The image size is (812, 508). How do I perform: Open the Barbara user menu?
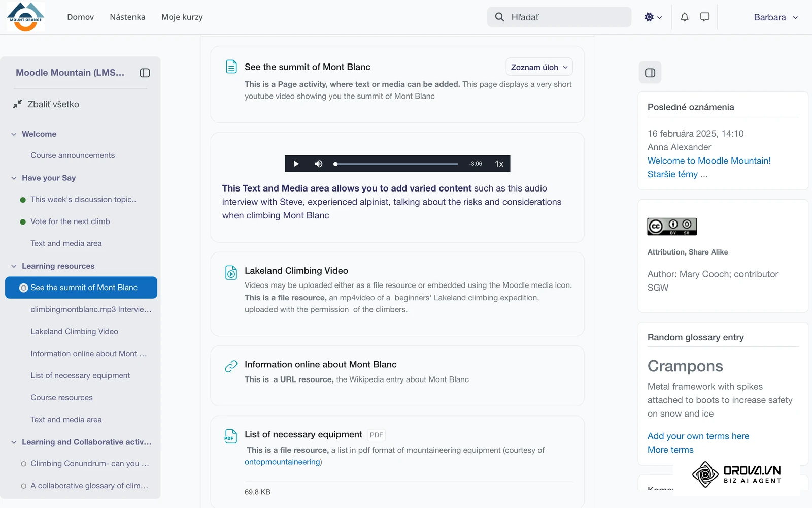(775, 17)
